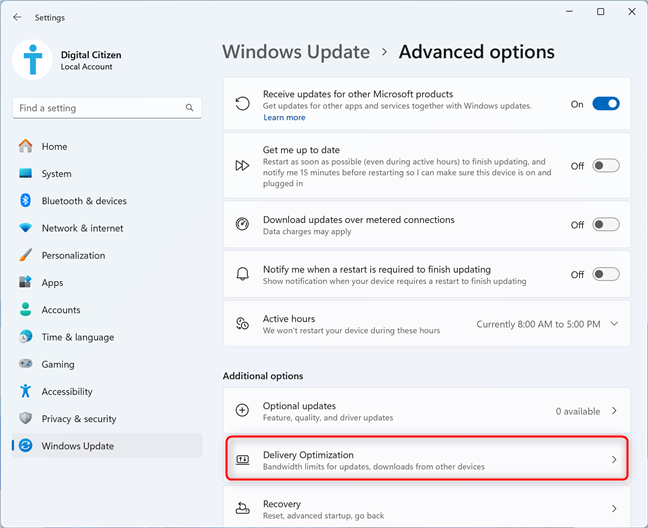
Task: Click the Digital Citizen account avatar
Action: point(33,59)
